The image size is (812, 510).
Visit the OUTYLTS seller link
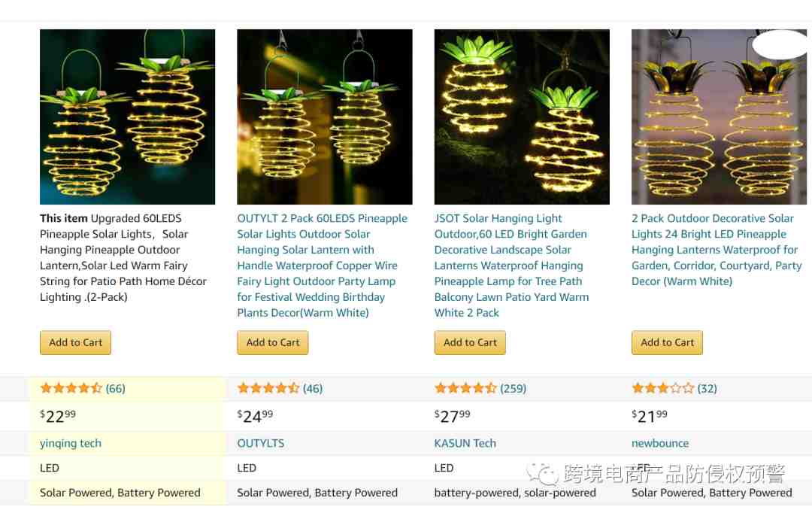click(x=260, y=443)
